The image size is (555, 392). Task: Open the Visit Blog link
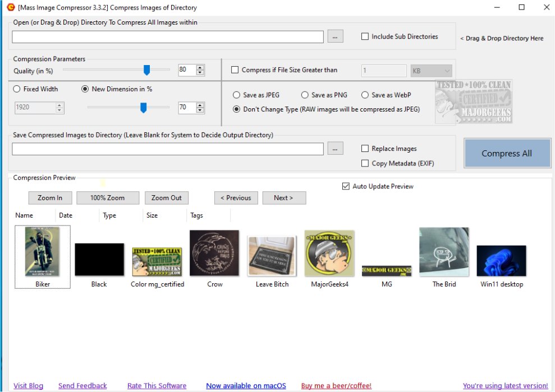pos(28,386)
